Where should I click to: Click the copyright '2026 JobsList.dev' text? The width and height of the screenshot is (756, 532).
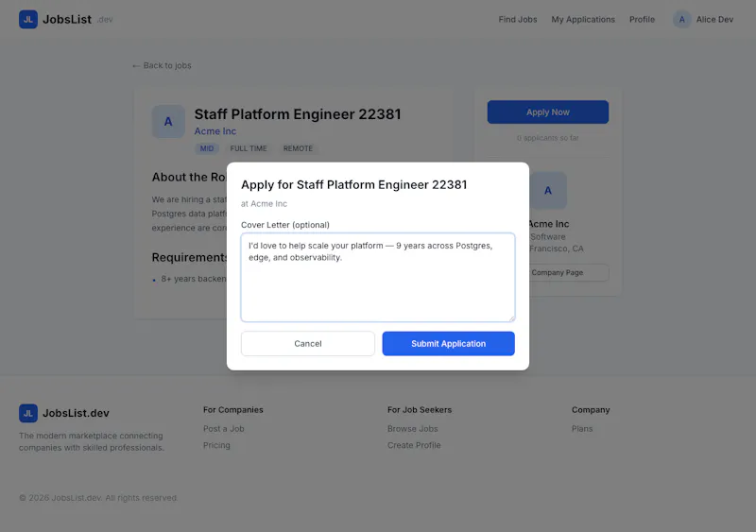coord(98,498)
